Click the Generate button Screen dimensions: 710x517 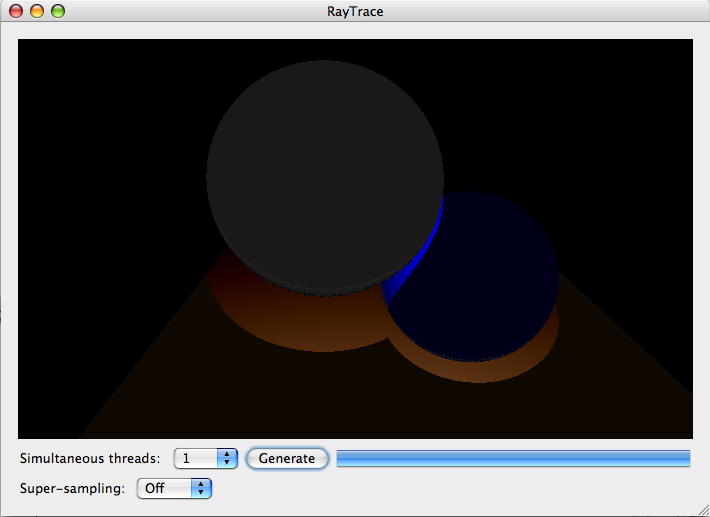click(287, 458)
